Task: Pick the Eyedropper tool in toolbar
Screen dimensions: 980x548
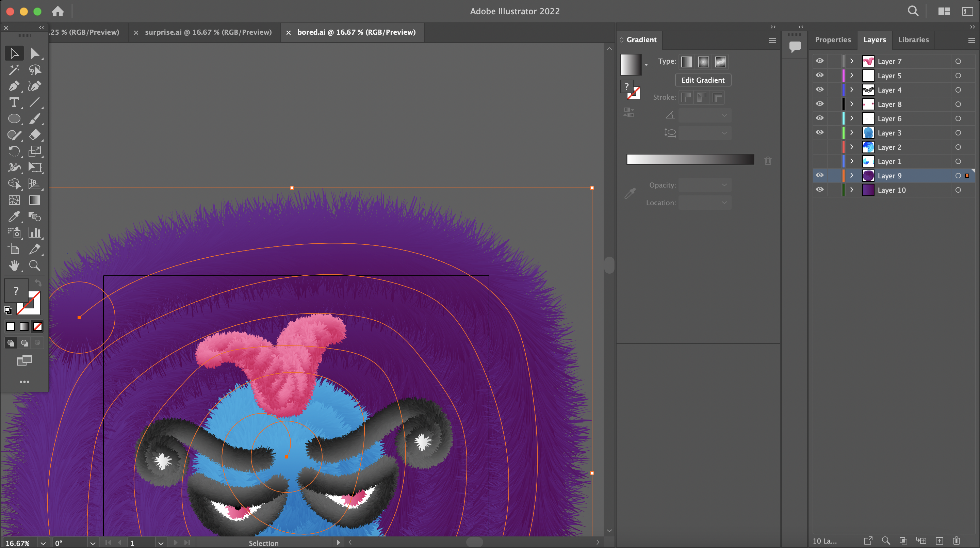Action: pyautogui.click(x=14, y=216)
